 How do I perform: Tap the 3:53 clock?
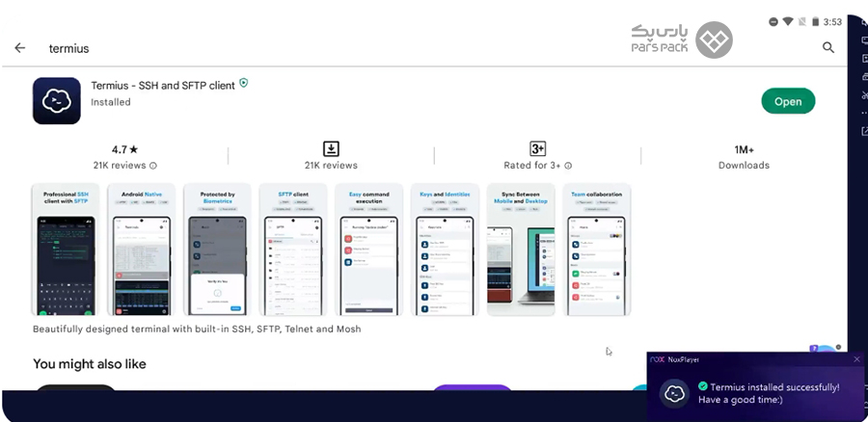tap(832, 22)
